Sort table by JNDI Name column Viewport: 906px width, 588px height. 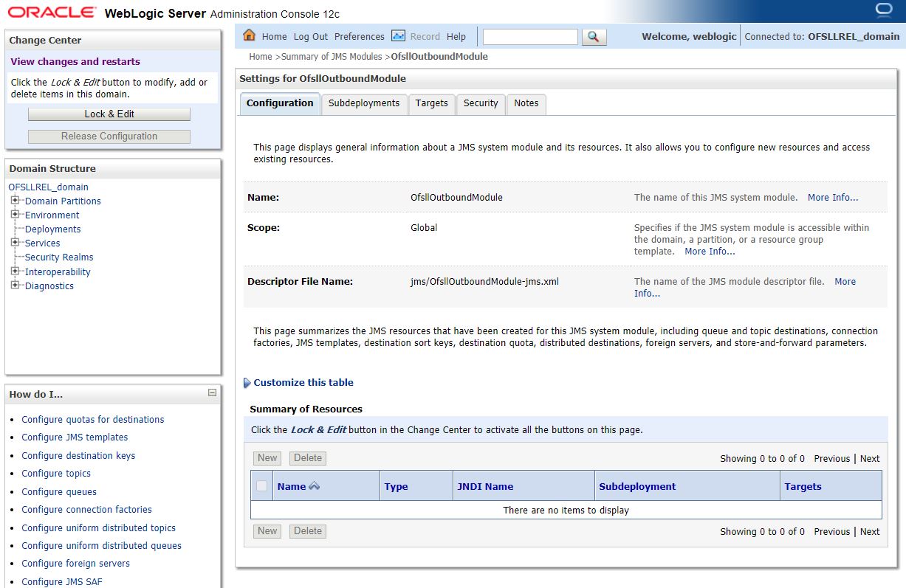(x=485, y=486)
